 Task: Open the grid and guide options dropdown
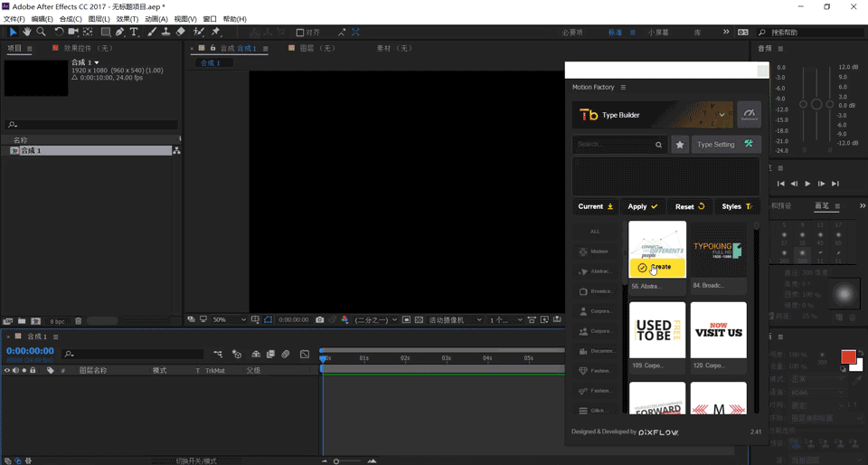tap(255, 319)
